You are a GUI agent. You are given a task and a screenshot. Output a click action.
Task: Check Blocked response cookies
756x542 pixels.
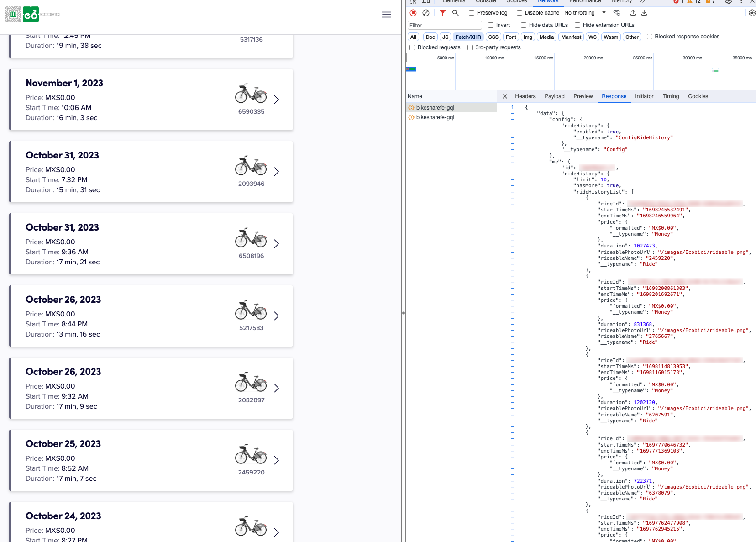[x=650, y=37]
